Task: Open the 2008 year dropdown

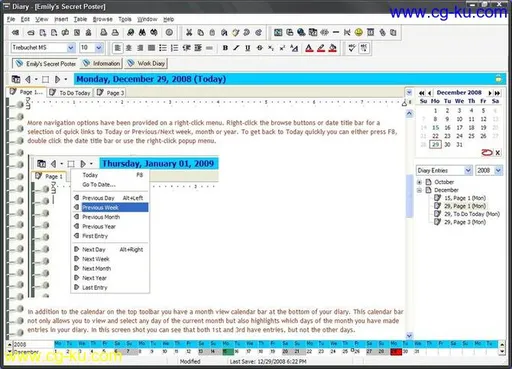Action: pos(498,171)
